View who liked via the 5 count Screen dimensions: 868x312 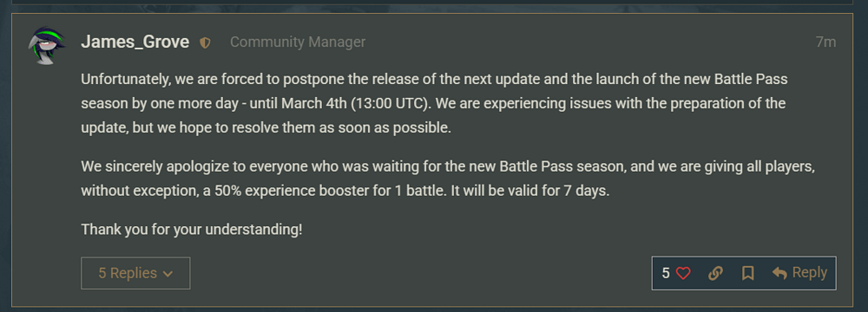coord(666,273)
